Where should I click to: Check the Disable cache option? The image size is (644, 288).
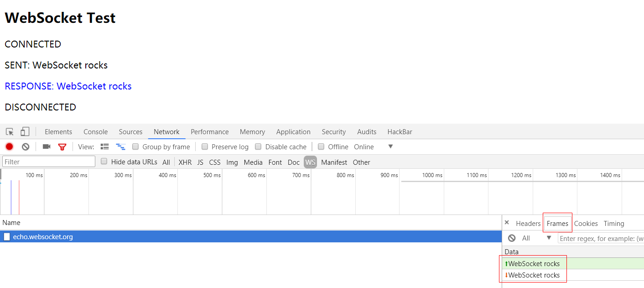point(258,147)
